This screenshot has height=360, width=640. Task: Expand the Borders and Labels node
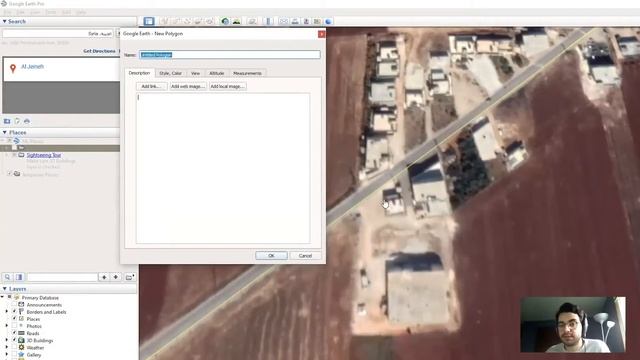point(7,311)
